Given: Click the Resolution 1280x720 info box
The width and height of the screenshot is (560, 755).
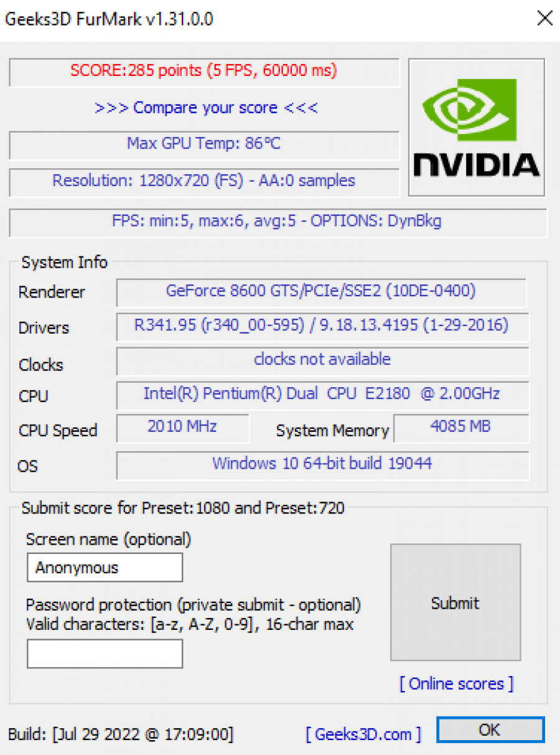Looking at the screenshot, I should [203, 181].
